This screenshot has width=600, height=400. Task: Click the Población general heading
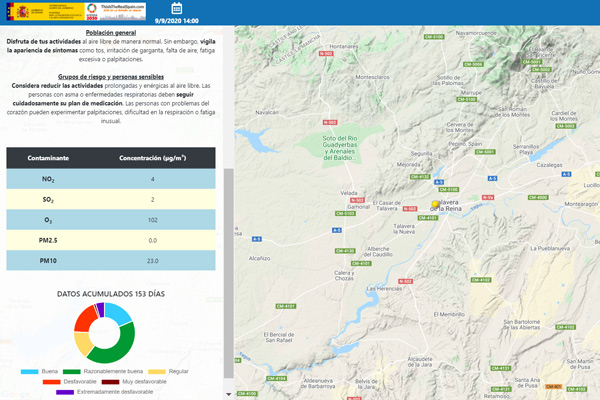pos(111,33)
